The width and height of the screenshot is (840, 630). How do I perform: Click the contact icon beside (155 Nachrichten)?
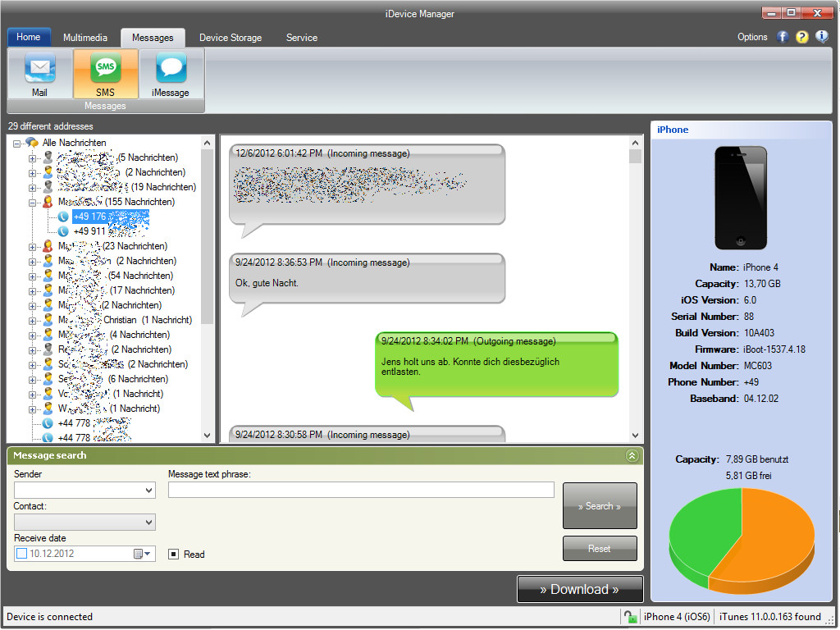click(x=48, y=202)
